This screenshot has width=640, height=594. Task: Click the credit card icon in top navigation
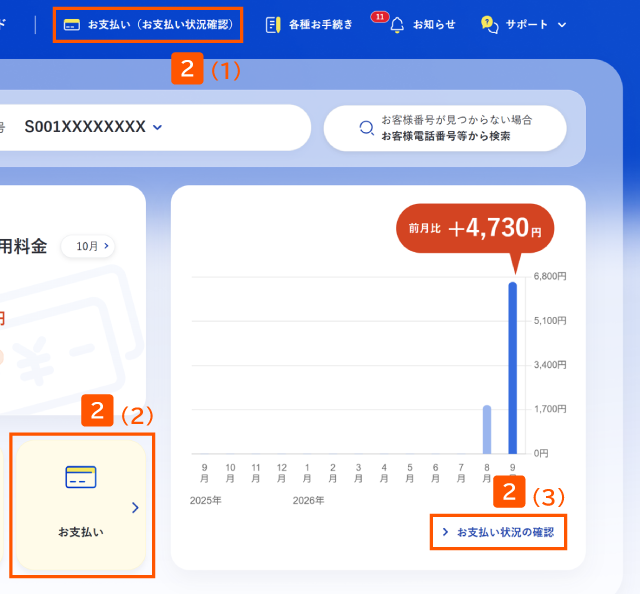coord(72,25)
